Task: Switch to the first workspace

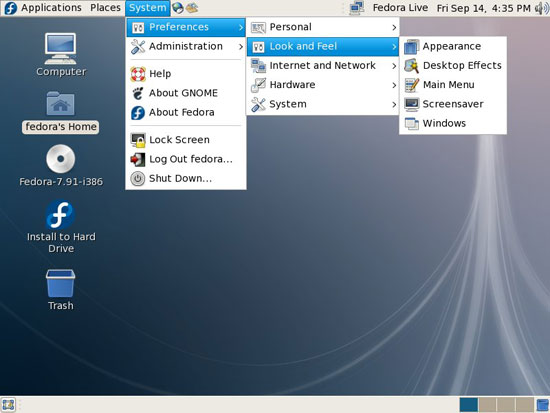Action: pos(469,405)
